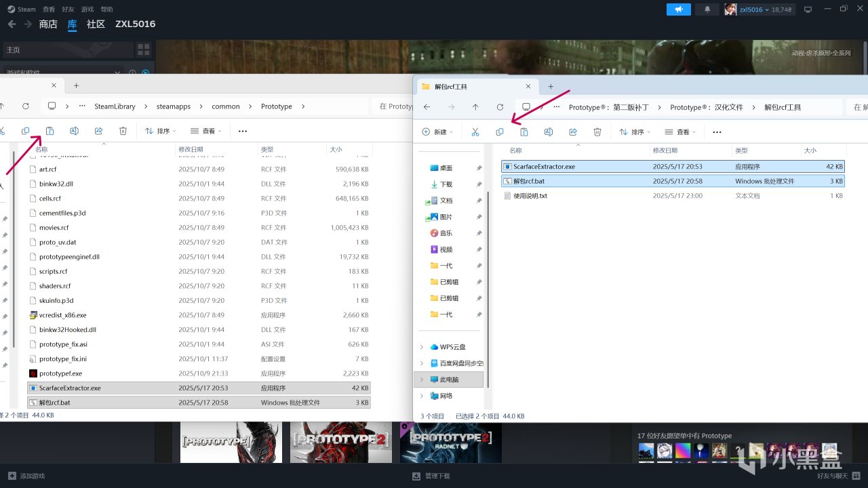The width and height of the screenshot is (868, 488).
Task: Click the Steam profile avatar picture
Action: point(730,9)
